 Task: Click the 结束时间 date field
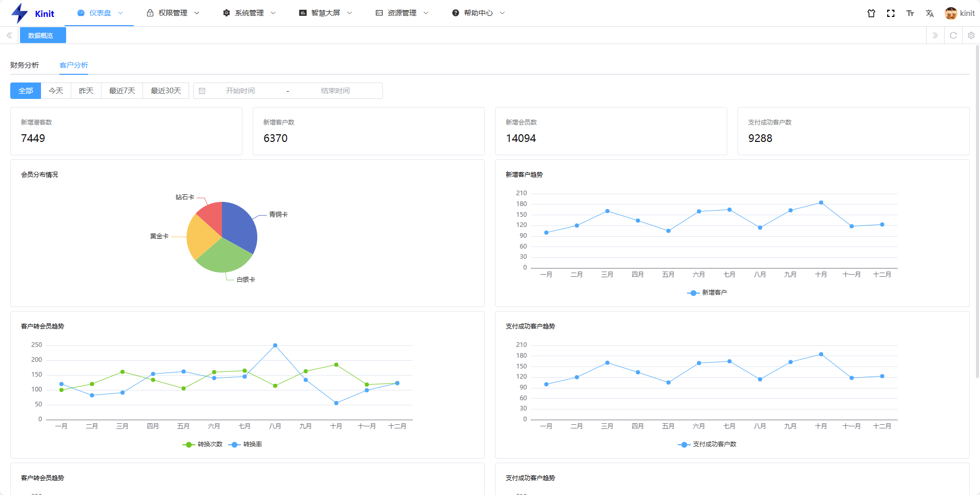click(335, 91)
